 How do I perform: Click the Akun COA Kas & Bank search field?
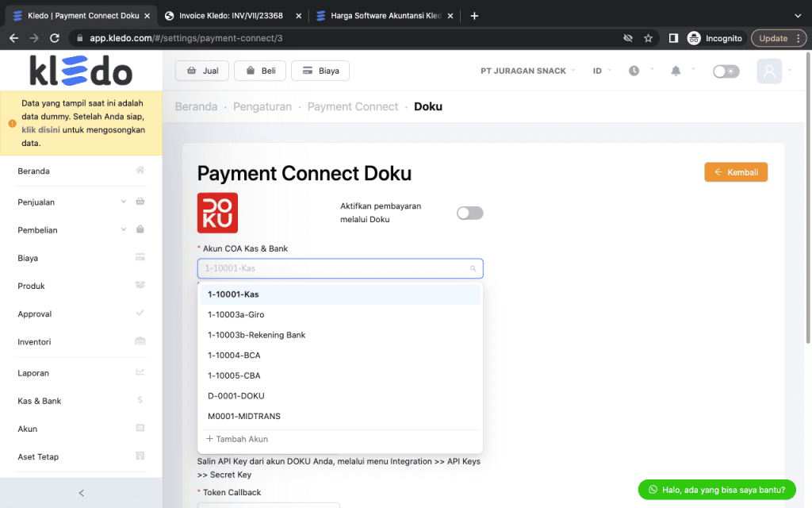click(340, 268)
